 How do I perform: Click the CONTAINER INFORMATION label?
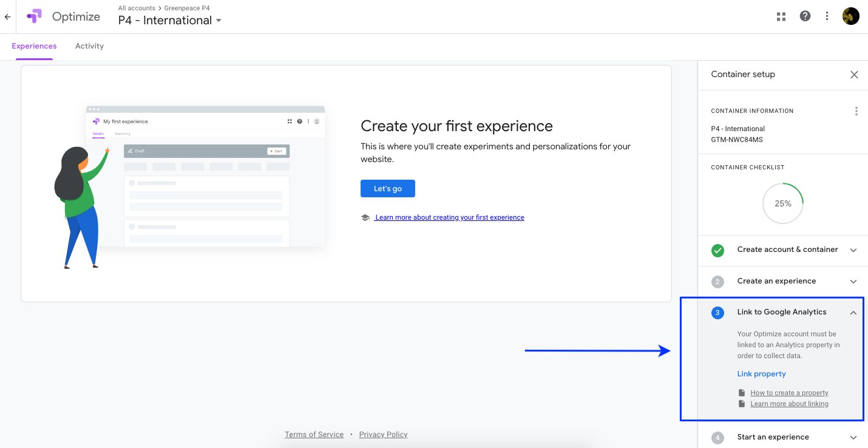752,111
